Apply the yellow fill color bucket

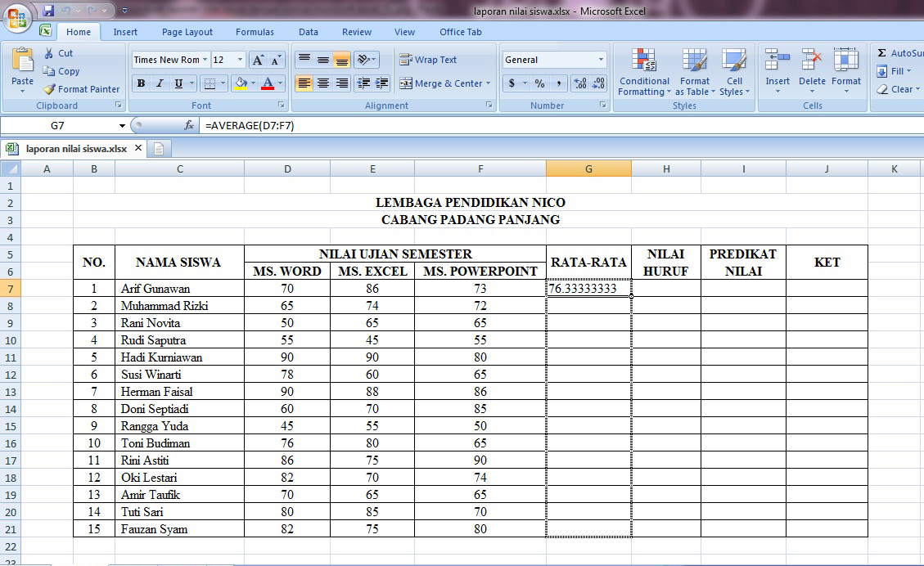pos(241,83)
